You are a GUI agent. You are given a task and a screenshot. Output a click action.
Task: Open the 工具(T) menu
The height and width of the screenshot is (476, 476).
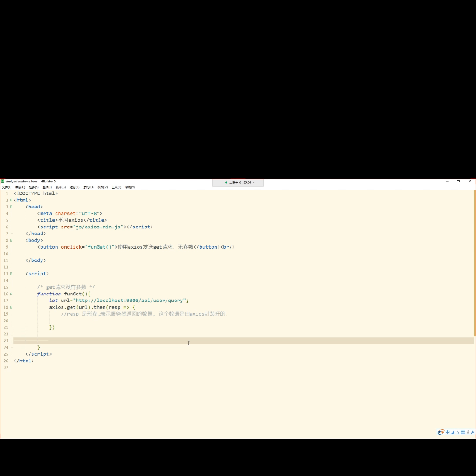coord(116,187)
